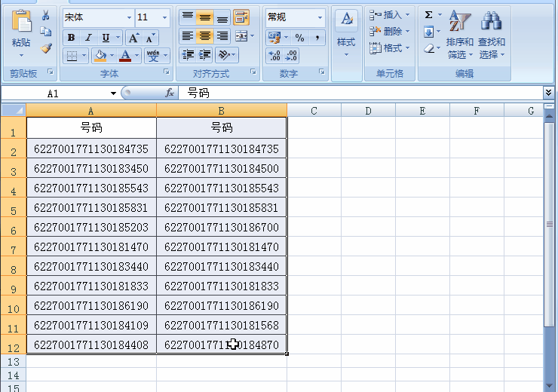Click the phonetic guide wén icon

[153, 56]
